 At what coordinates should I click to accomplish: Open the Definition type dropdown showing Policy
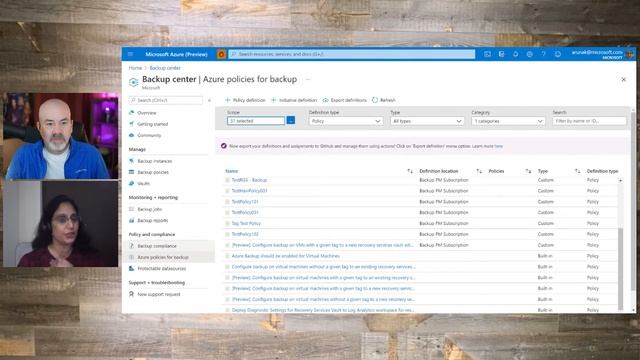point(346,121)
